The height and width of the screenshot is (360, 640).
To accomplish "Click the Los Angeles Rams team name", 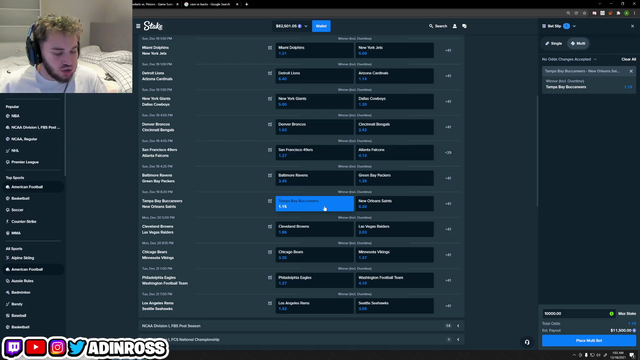I will (158, 303).
